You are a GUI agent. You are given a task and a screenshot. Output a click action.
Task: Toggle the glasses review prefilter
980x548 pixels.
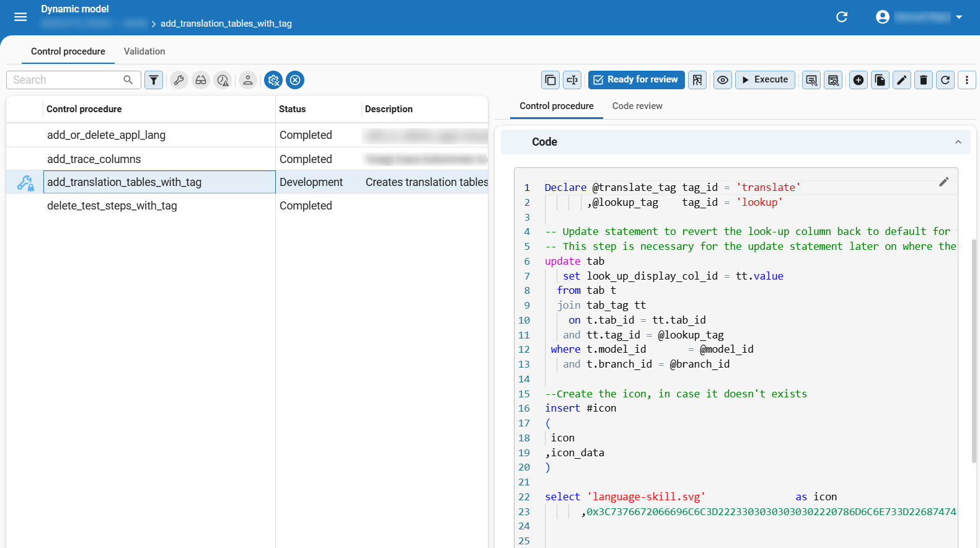[x=201, y=80]
